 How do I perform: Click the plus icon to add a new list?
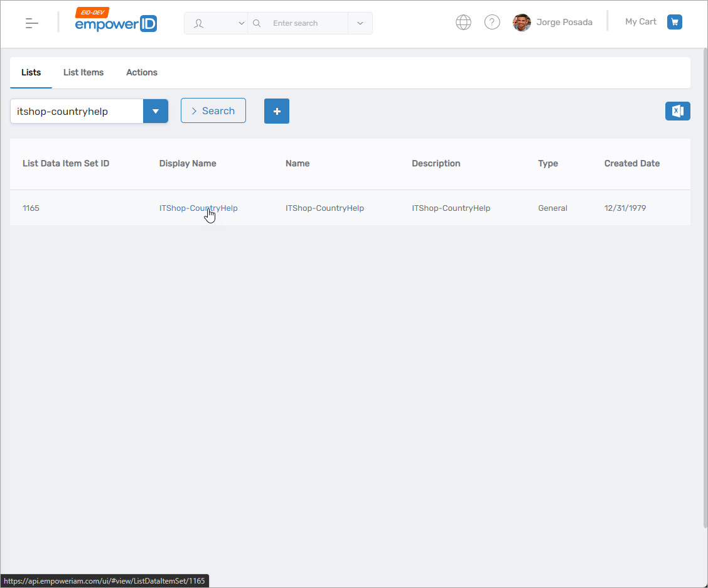[x=277, y=110]
